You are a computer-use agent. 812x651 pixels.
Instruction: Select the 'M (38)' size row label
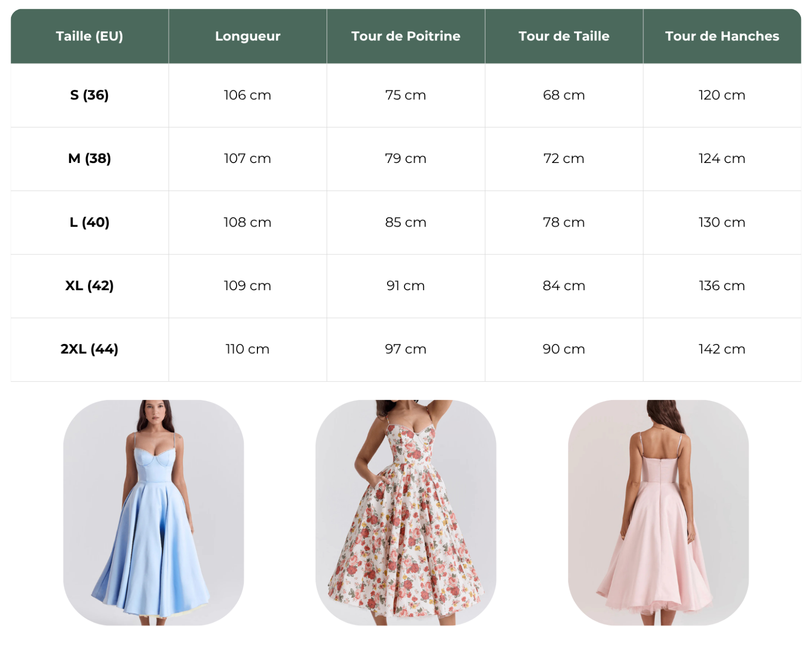pos(89,159)
